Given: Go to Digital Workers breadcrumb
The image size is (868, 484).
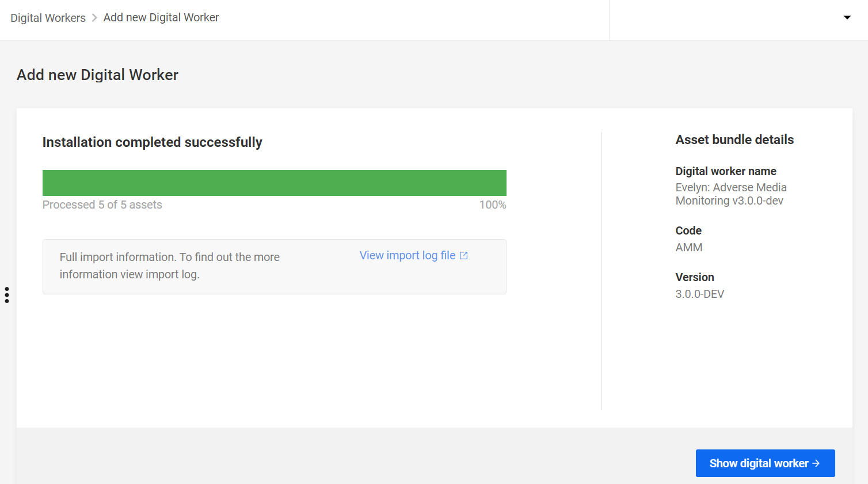Looking at the screenshot, I should coord(48,18).
